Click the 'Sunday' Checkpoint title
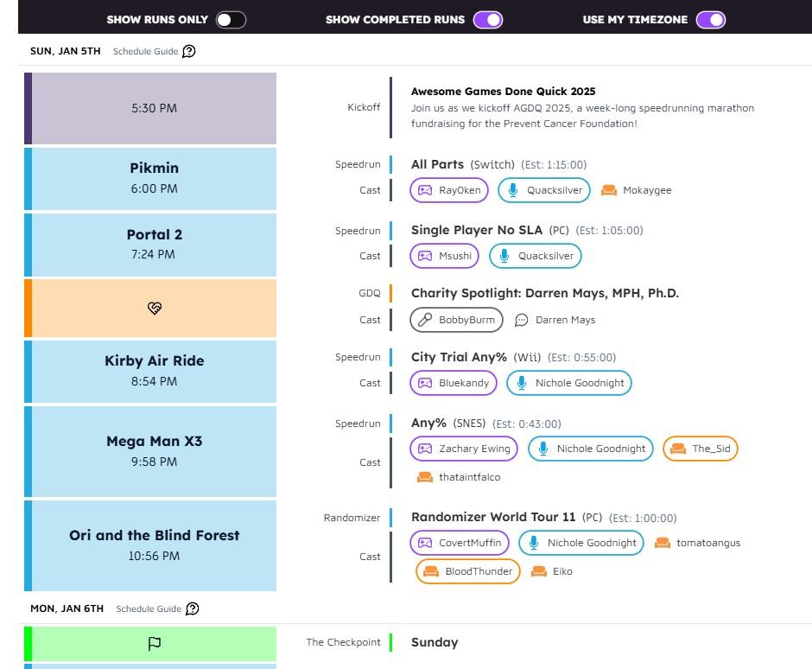The width and height of the screenshot is (812, 669). pyautogui.click(x=435, y=642)
